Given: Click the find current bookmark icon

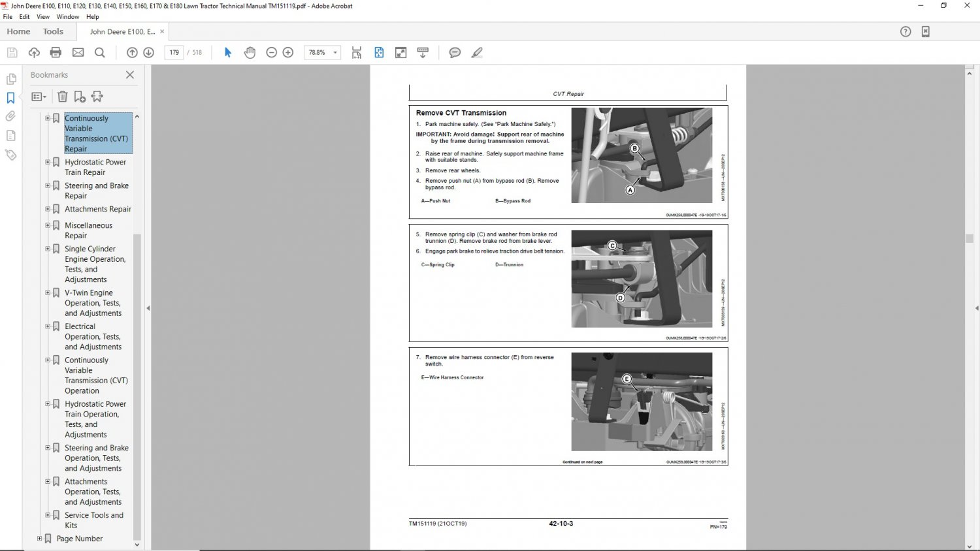Looking at the screenshot, I should pos(97,97).
